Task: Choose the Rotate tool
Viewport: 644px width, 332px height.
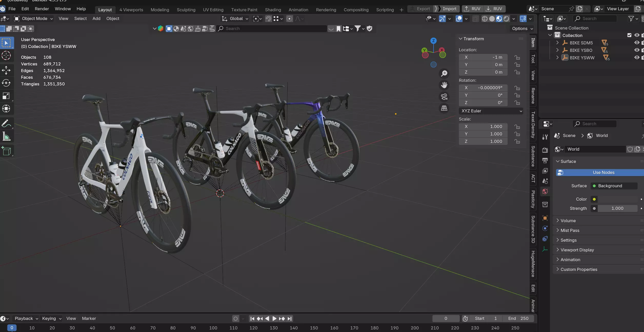Action: 6,83
